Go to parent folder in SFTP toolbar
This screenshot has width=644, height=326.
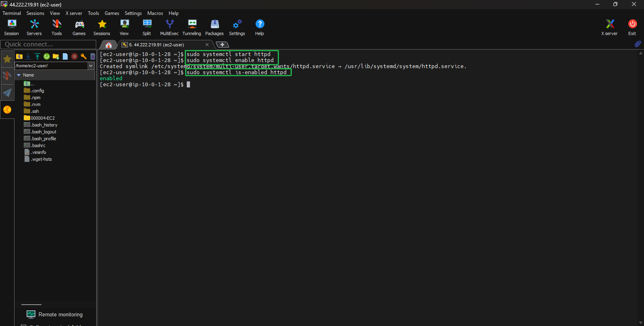click(x=19, y=56)
